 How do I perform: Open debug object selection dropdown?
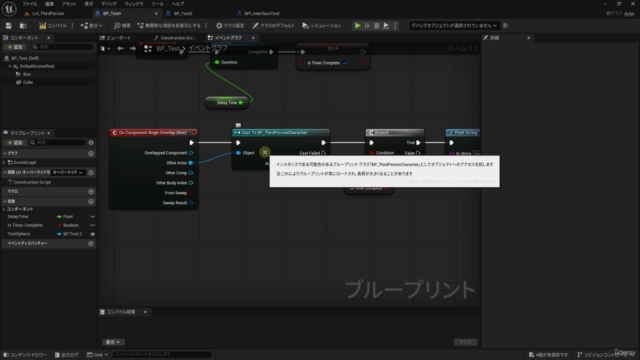[x=454, y=26]
